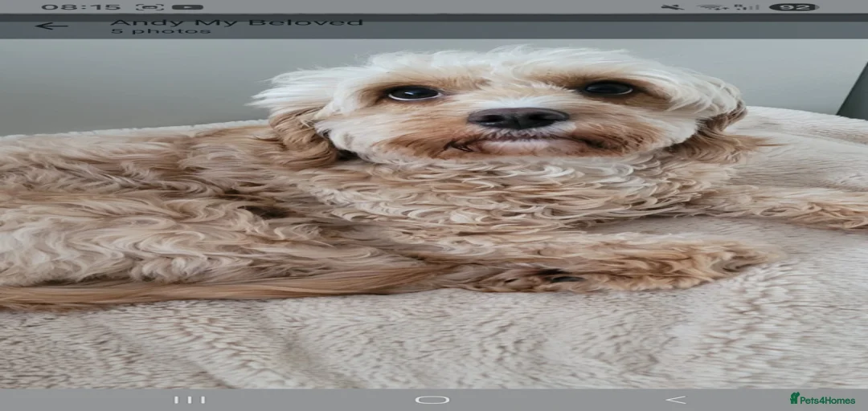Viewport: 868px width, 411px height.
Task: Tap the screen capture icon near the clock
Action: (x=149, y=7)
